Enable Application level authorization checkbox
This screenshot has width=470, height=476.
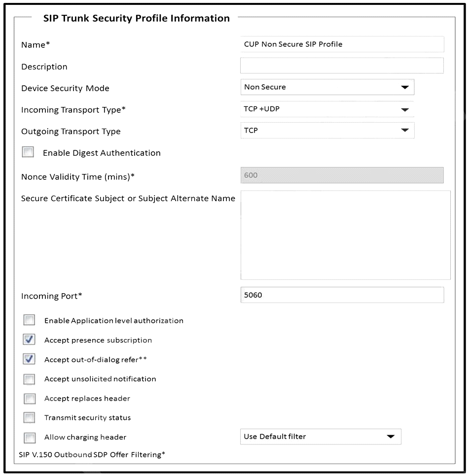click(29, 320)
